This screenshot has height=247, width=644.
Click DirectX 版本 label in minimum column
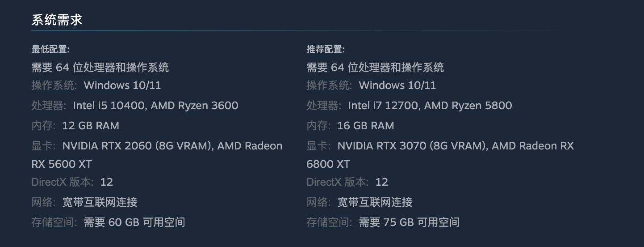pos(62,182)
